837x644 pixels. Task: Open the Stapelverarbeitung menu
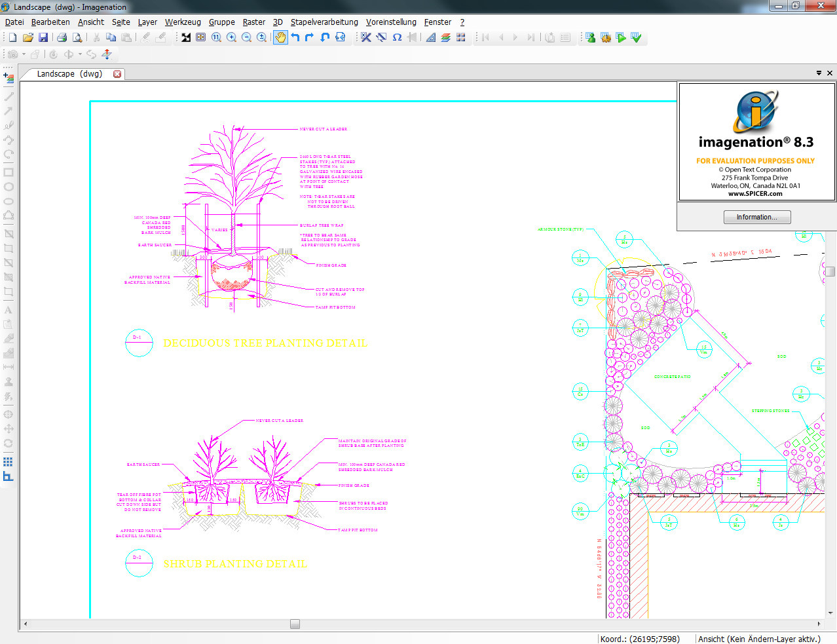324,22
